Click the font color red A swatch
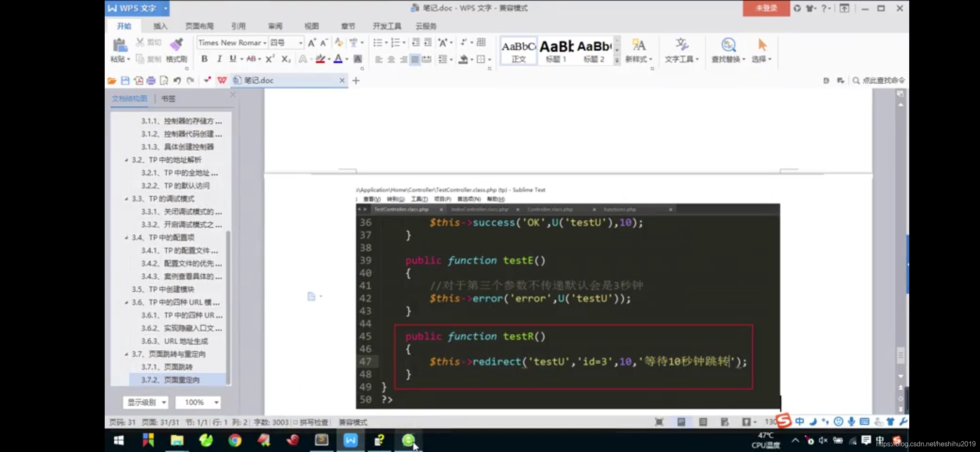This screenshot has width=980, height=452. tap(338, 59)
